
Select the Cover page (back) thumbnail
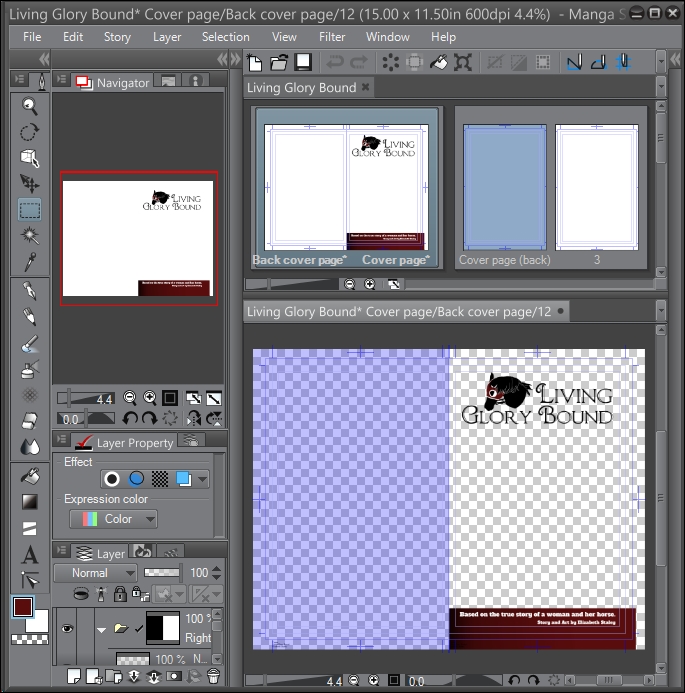505,187
